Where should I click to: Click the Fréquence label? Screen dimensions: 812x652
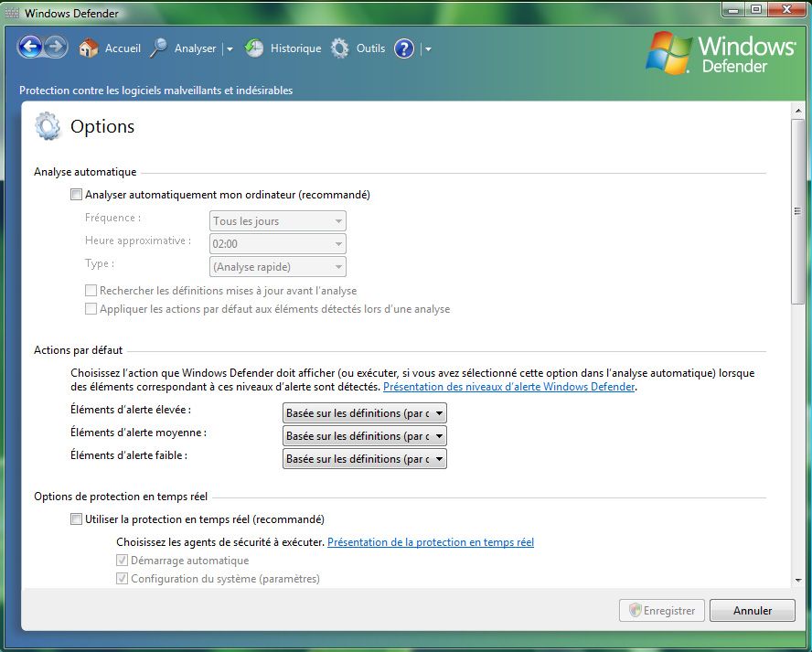point(112,218)
